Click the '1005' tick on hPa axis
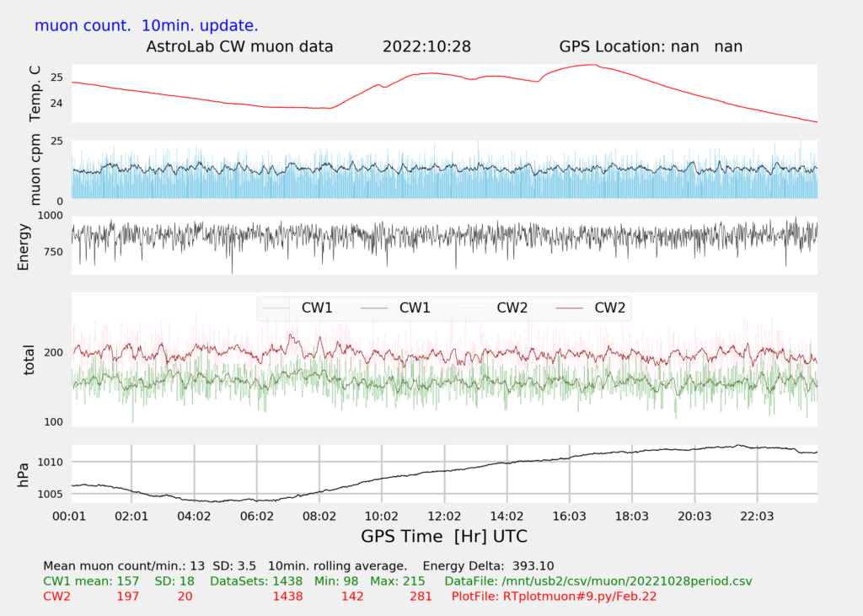This screenshot has height=616, width=863. pos(50,495)
